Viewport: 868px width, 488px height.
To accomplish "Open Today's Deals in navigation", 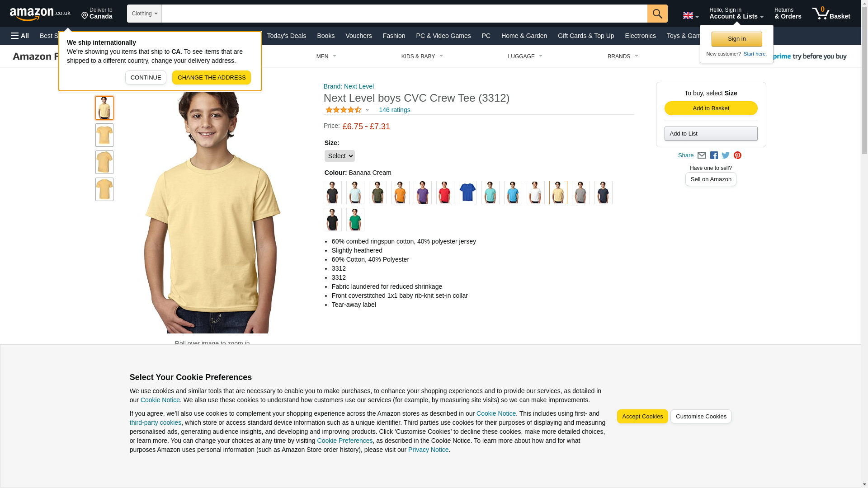I will (x=287, y=36).
